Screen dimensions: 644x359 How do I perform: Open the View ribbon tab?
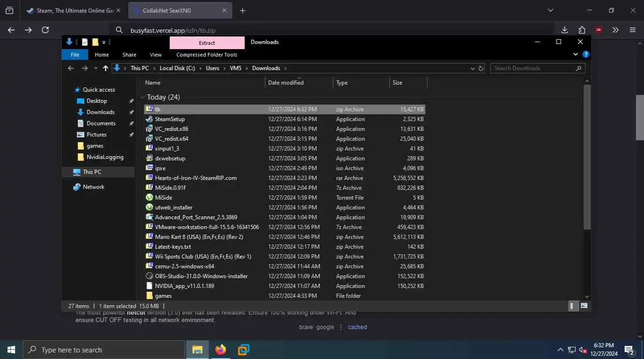[x=156, y=55]
